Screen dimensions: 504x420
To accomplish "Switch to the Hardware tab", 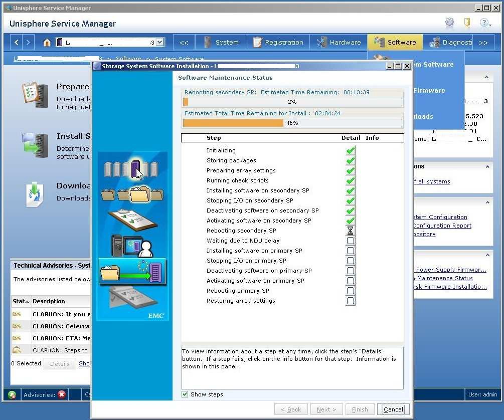I will tap(339, 43).
